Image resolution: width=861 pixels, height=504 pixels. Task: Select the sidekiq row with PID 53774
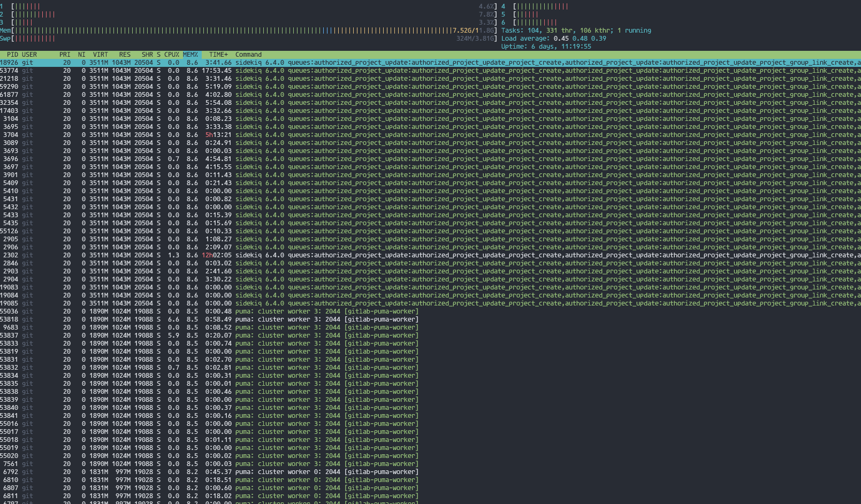pos(430,71)
